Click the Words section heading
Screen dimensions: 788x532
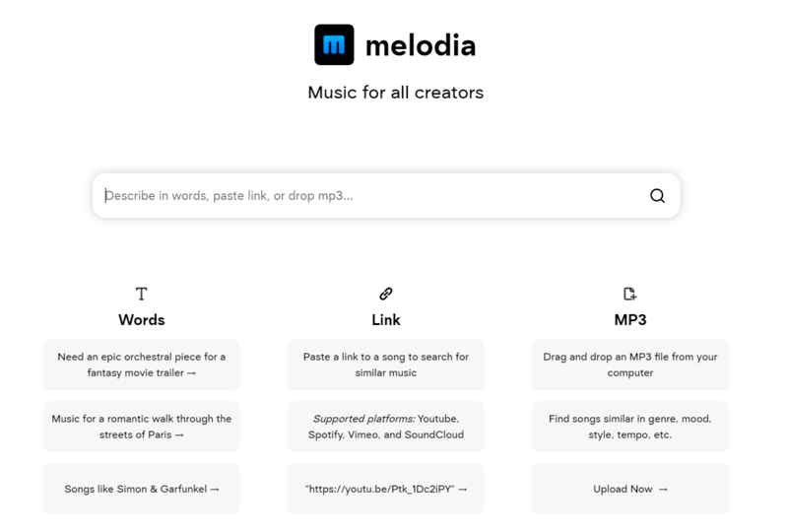[x=141, y=320]
